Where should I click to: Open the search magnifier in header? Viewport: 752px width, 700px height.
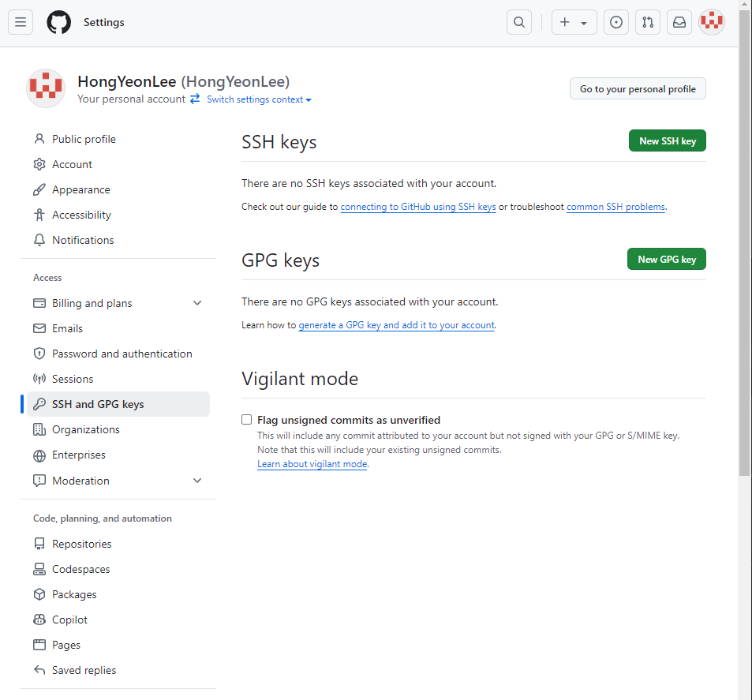click(519, 22)
